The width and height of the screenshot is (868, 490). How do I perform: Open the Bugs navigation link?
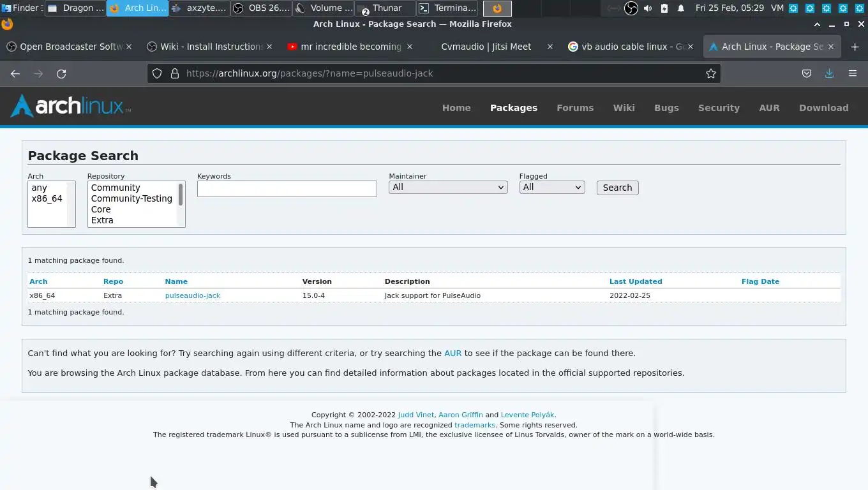pyautogui.click(x=666, y=108)
